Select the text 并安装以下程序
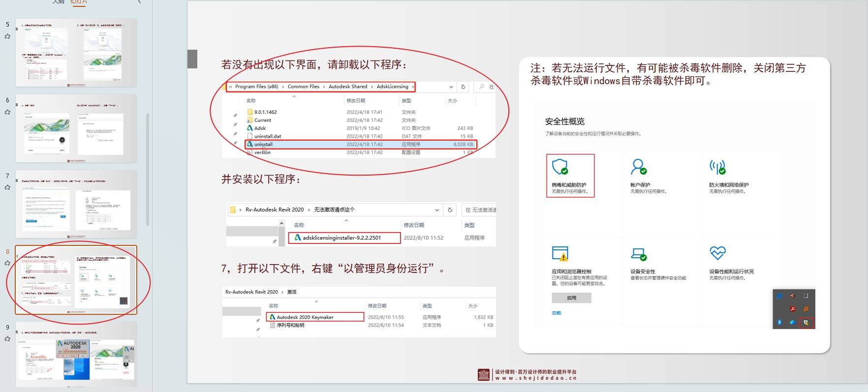Image resolution: width=868 pixels, height=392 pixels. [261, 179]
